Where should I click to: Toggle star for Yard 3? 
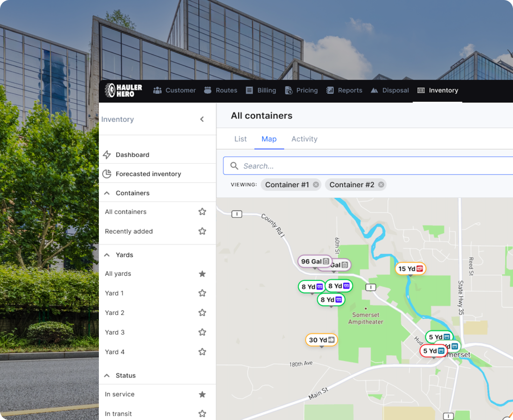(x=202, y=332)
